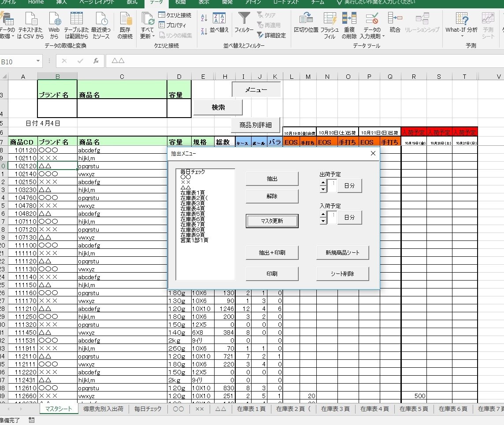
Task: Switch to the 在庫表１頁 sheet tab
Action: click(x=252, y=409)
